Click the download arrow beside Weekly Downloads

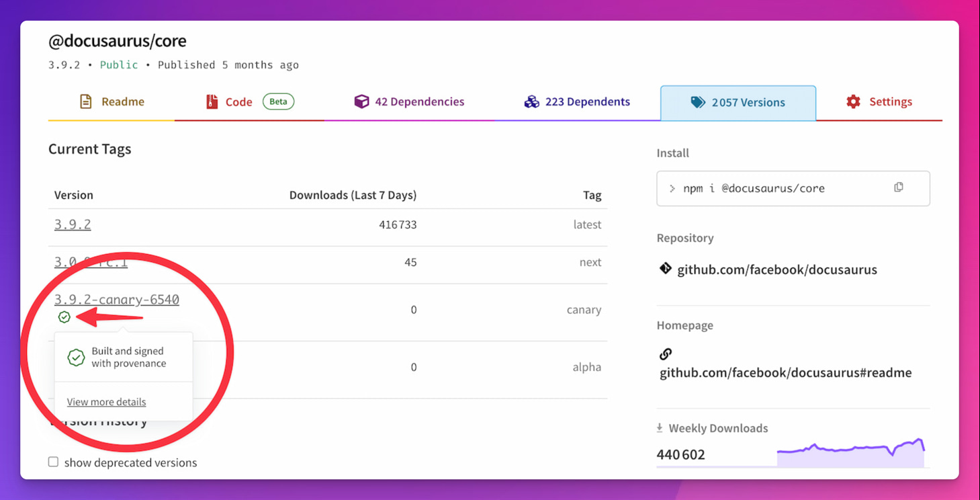tap(660, 427)
